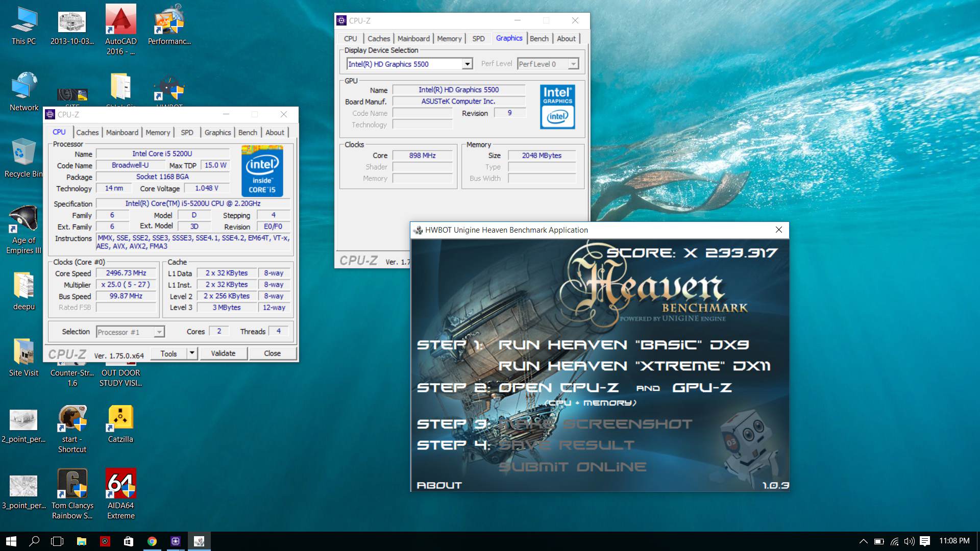Launch AutoCAD 2016 shortcut

point(121,30)
